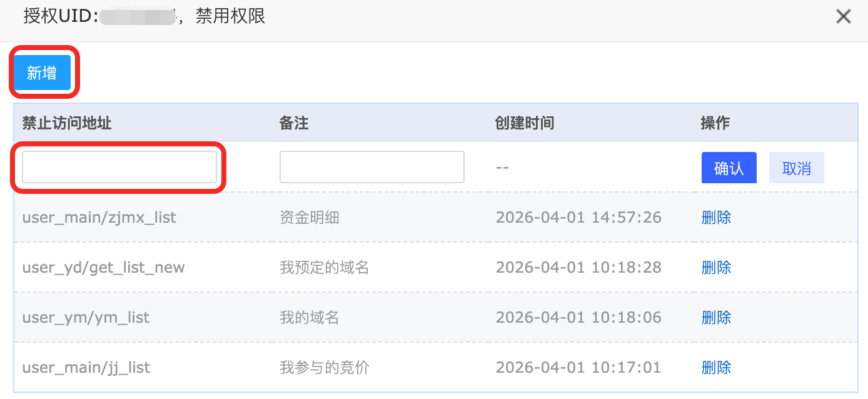
Task: Delete the user_main/jj_list row
Action: click(717, 368)
